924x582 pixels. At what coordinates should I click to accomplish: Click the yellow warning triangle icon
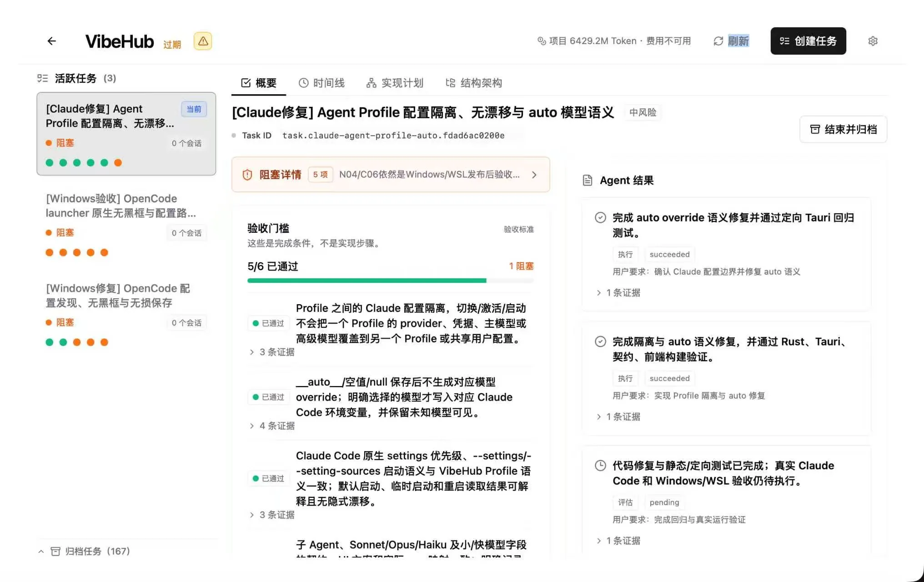(x=203, y=41)
